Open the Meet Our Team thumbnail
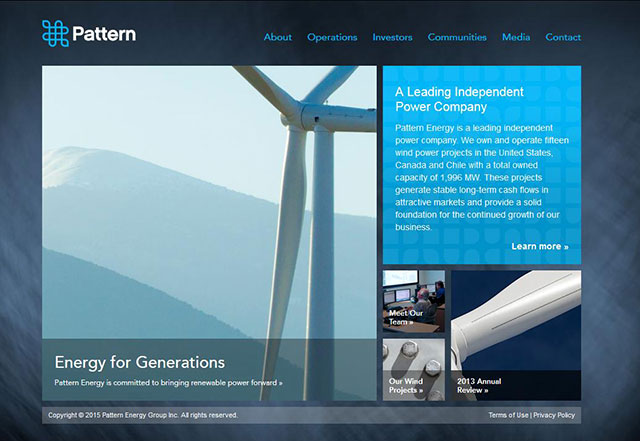Viewport: 640px width, 441px height. coord(413,301)
